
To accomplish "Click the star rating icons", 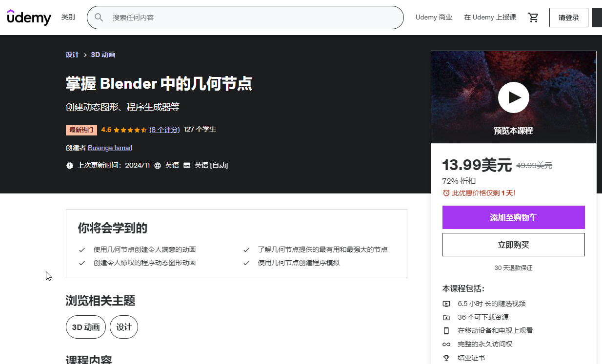I will click(130, 130).
